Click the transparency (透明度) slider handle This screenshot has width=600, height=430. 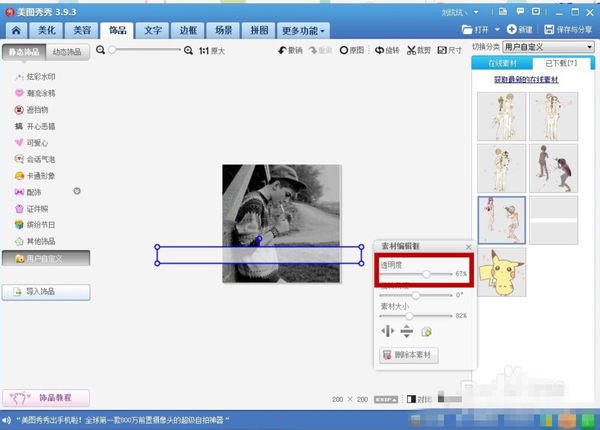click(427, 273)
